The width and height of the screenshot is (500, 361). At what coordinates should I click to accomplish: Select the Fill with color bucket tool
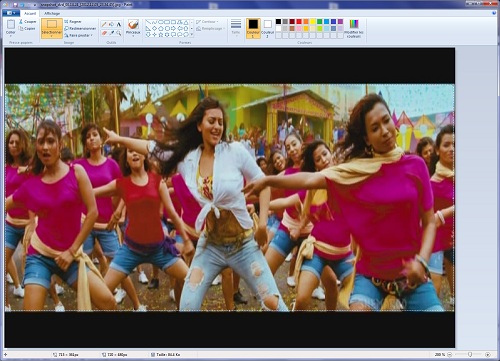(111, 24)
